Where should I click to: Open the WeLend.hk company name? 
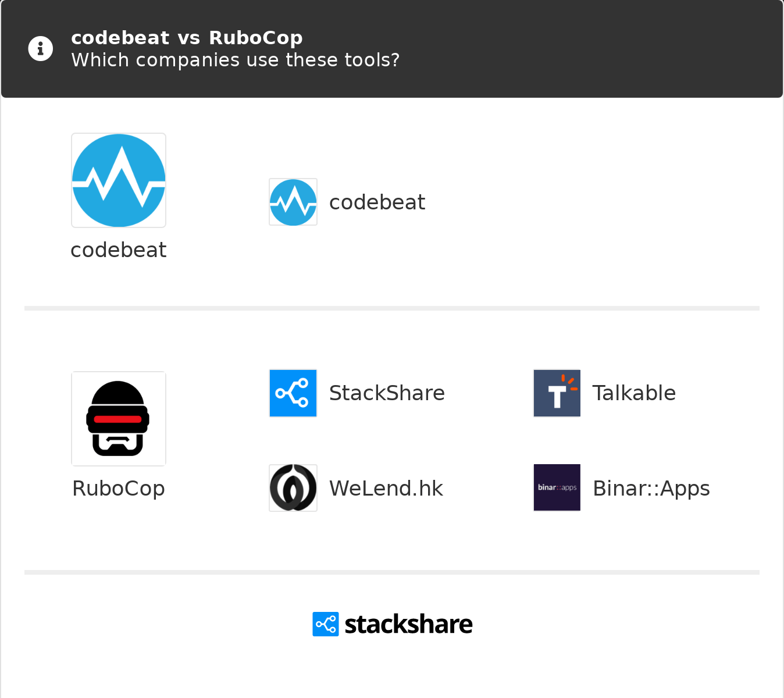(x=386, y=489)
